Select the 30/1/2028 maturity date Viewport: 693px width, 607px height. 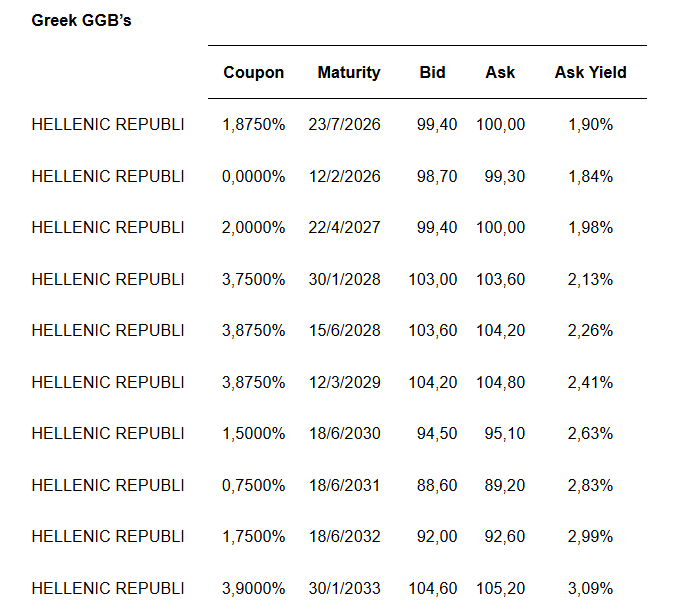click(x=344, y=279)
